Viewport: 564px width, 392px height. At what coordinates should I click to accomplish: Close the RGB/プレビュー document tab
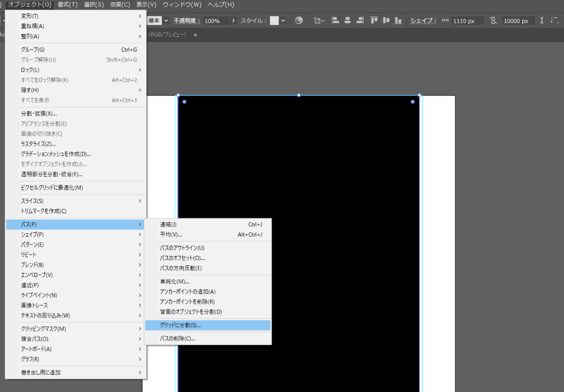195,35
